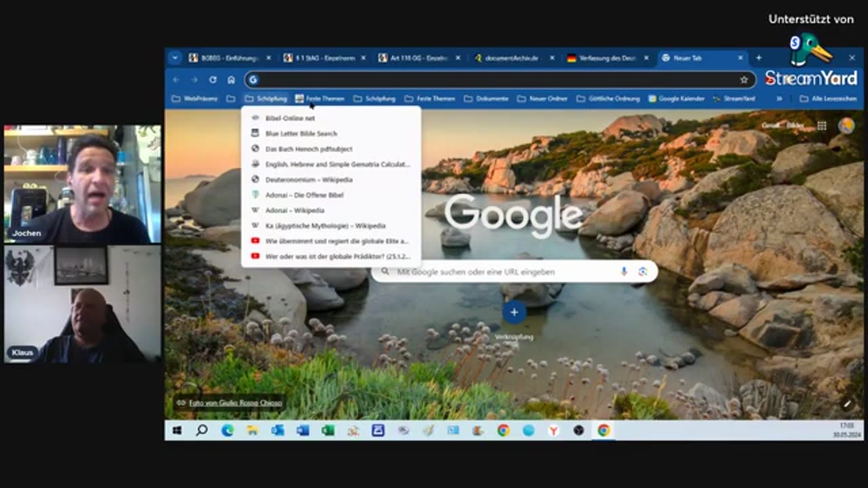Search by image with Google Lens icon

643,272
